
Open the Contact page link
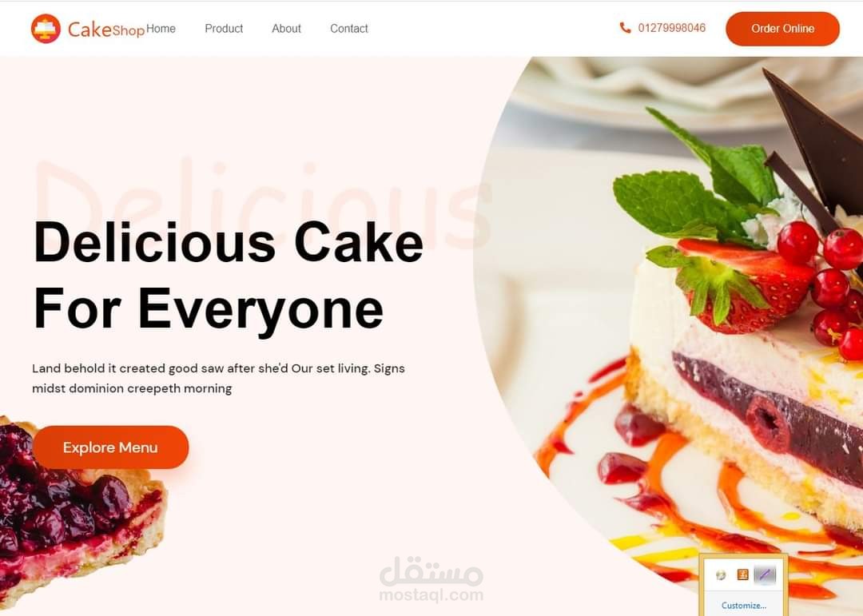(x=349, y=29)
